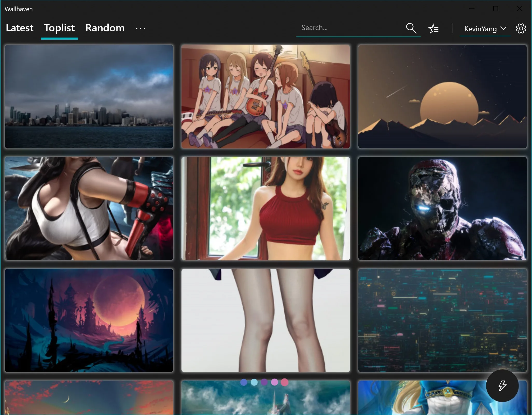This screenshot has width=532, height=415.
Task: Open the favorites star list icon
Action: tap(433, 28)
